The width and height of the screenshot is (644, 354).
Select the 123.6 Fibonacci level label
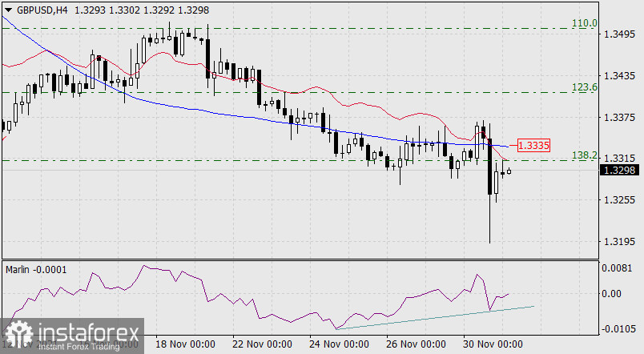pyautogui.click(x=586, y=87)
